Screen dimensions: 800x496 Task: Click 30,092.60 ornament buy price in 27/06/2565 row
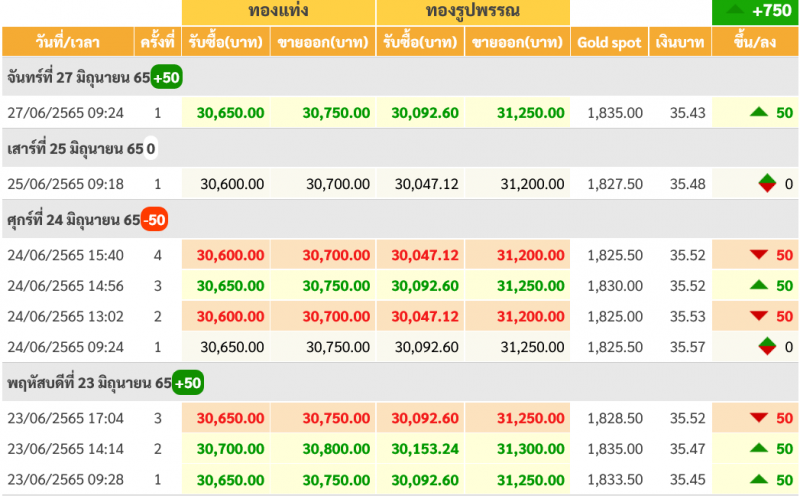[x=425, y=113]
